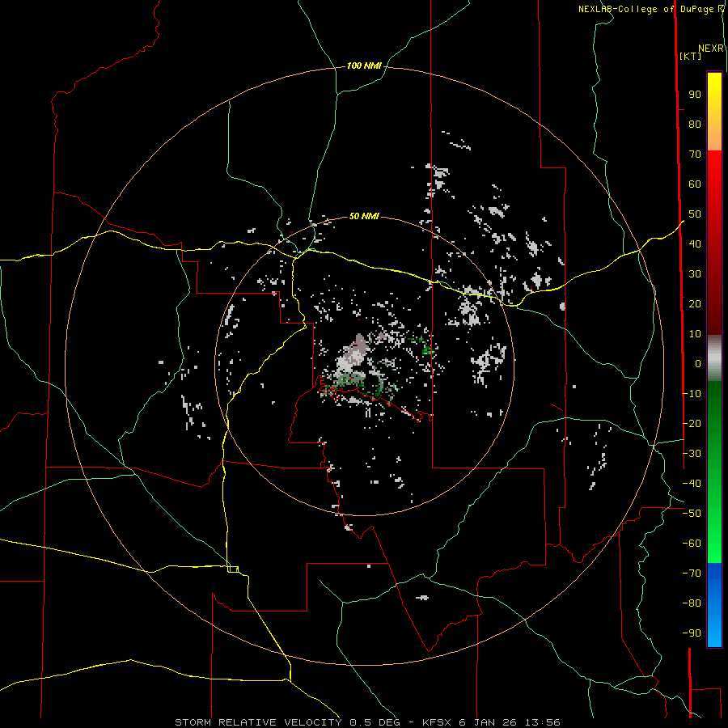Click the blue bottom segment of the color bar
The image size is (728, 728).
point(714,603)
